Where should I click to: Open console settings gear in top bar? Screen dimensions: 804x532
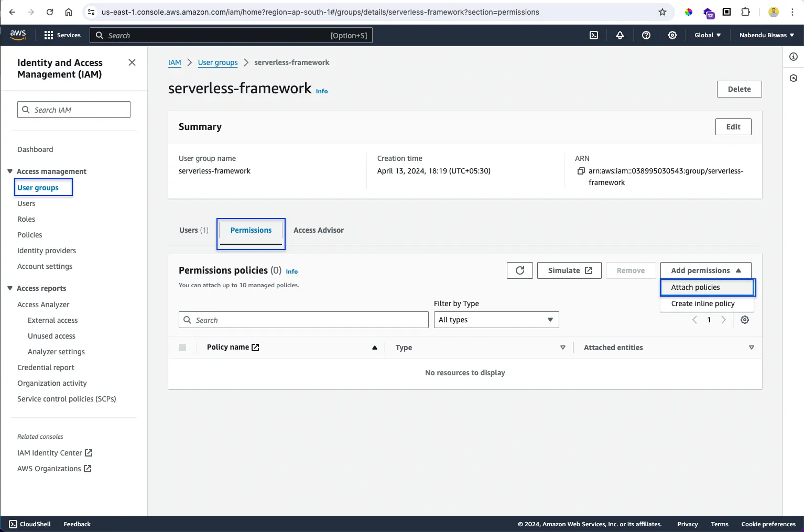pos(672,35)
